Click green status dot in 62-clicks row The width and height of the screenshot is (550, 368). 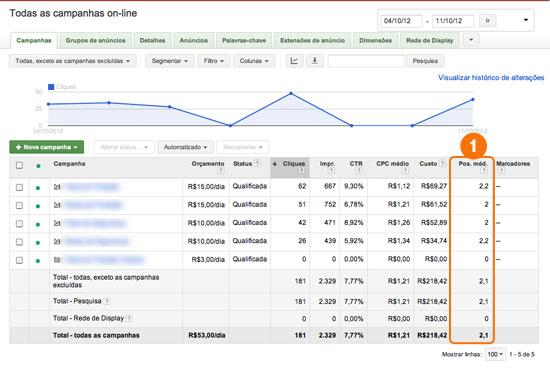[38, 188]
